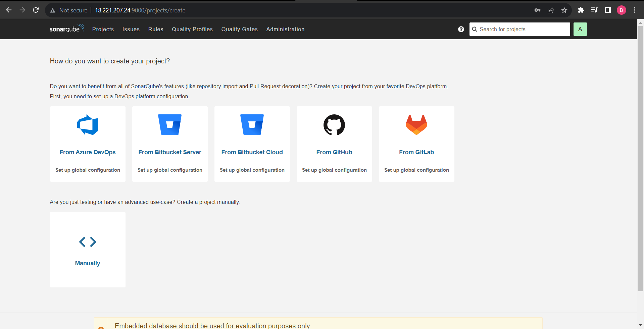Click the scrollbar down arrow
This screenshot has width=644, height=329.
640,325
